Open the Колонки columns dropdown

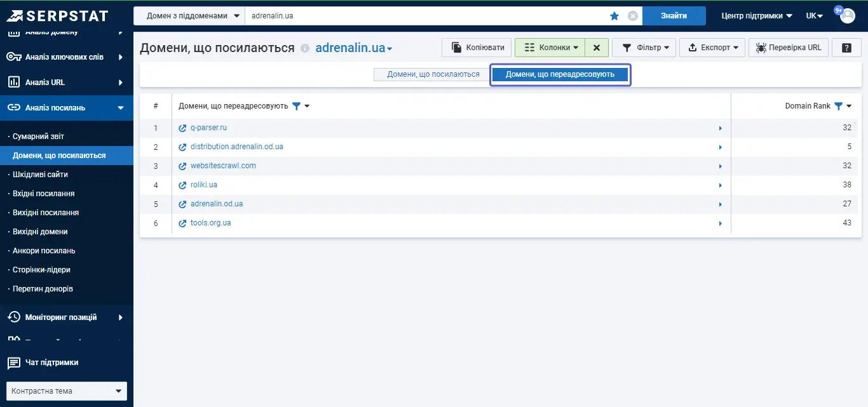[x=550, y=48]
